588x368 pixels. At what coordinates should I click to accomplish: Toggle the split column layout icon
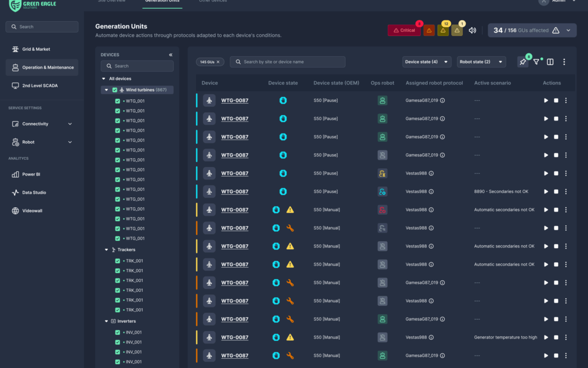coord(550,62)
